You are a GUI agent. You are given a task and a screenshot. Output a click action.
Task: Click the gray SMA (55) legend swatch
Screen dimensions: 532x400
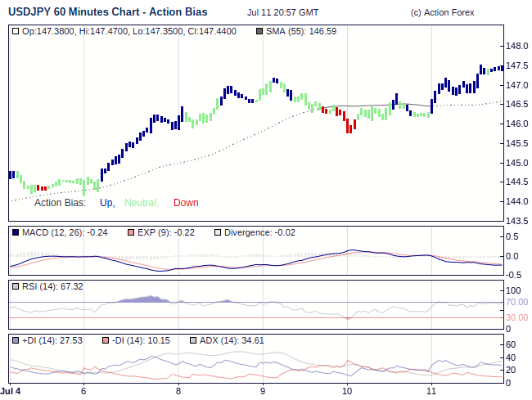(260, 31)
